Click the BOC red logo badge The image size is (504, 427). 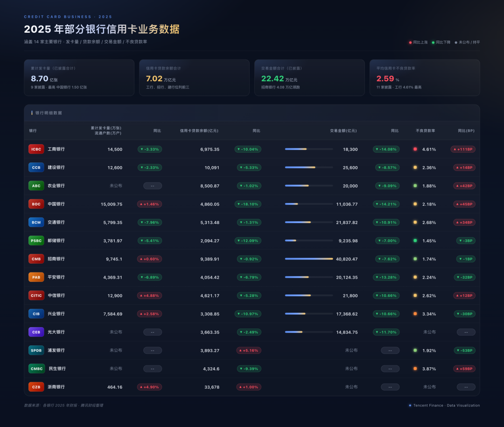pos(36,204)
